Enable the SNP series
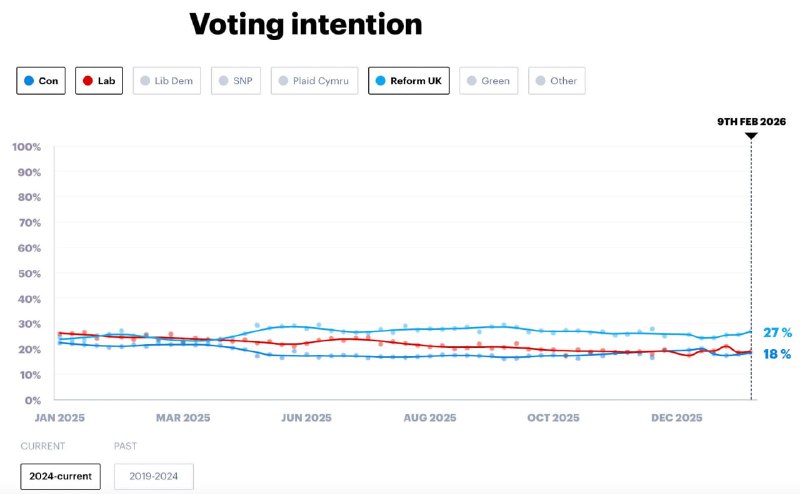This screenshot has height=494, width=800. [x=235, y=80]
